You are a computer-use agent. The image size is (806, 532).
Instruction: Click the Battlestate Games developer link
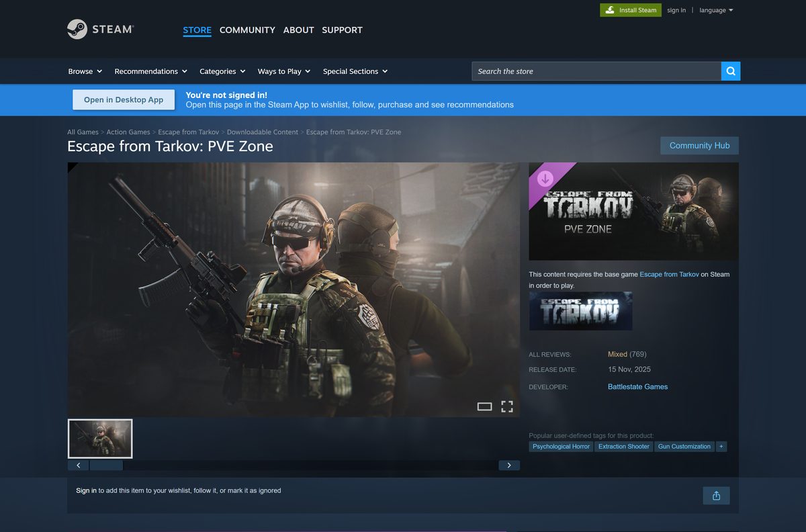[x=637, y=387]
